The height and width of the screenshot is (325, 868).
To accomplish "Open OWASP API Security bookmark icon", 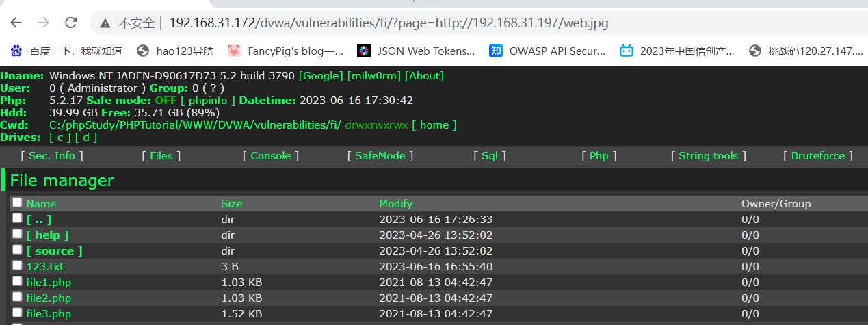I will [496, 51].
